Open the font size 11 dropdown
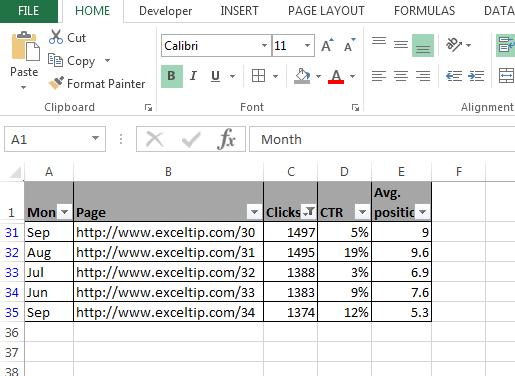The image size is (515, 376). [x=308, y=45]
